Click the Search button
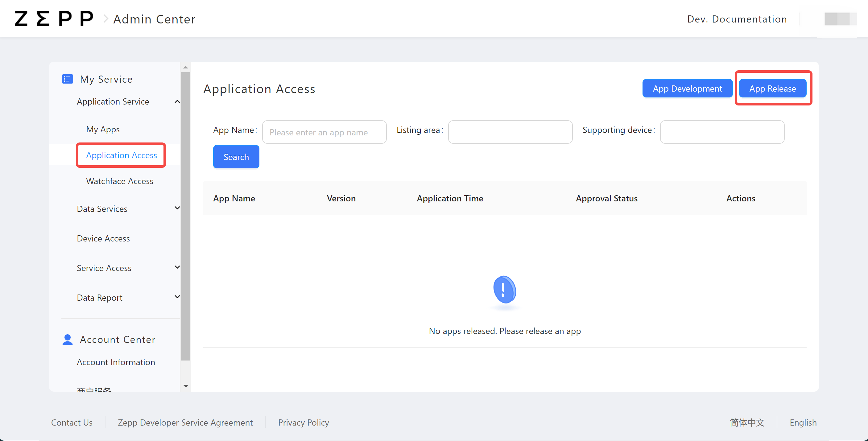Image resolution: width=868 pixels, height=441 pixels. 236,157
